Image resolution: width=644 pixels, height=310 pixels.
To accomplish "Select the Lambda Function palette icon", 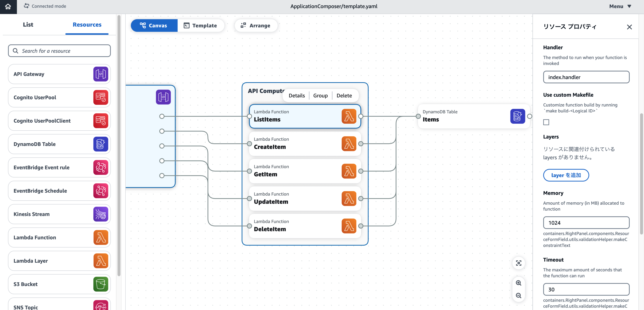I will pyautogui.click(x=101, y=237).
